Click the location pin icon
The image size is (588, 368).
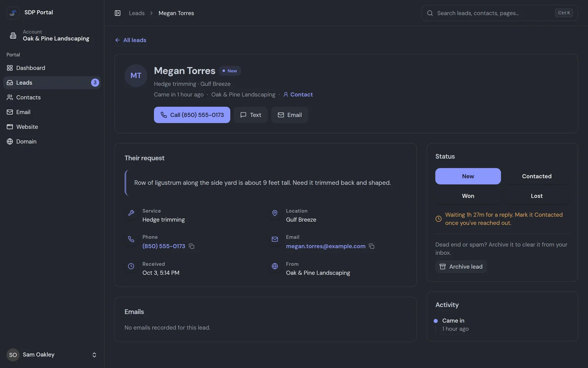pos(275,213)
